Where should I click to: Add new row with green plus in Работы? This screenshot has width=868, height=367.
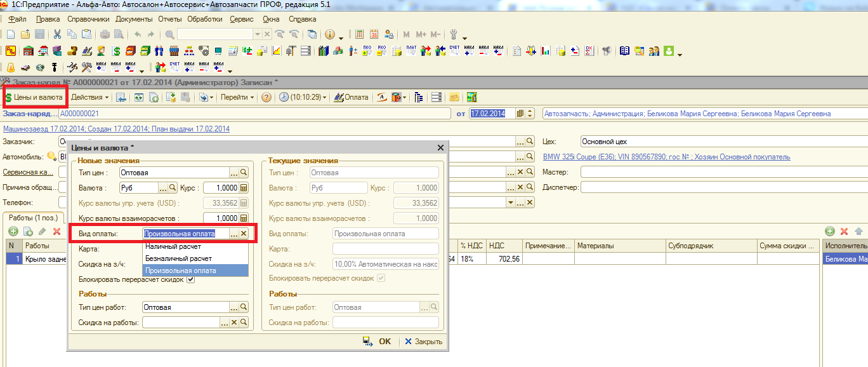(13, 232)
